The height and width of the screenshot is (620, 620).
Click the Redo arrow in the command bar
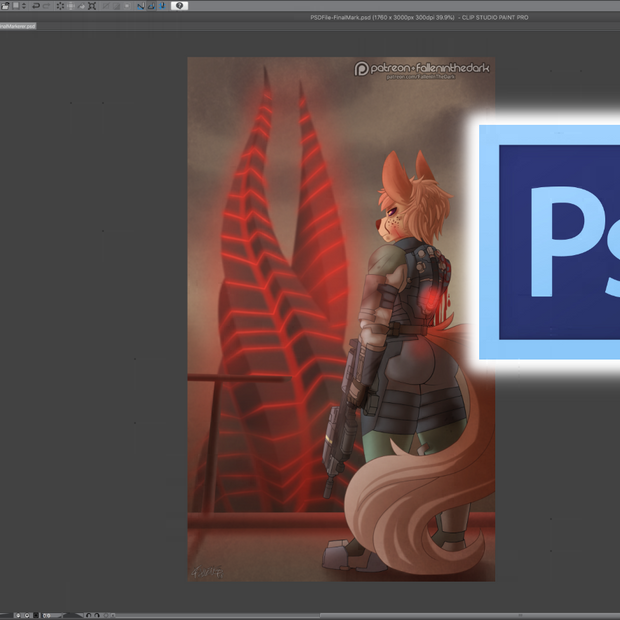[x=47, y=6]
